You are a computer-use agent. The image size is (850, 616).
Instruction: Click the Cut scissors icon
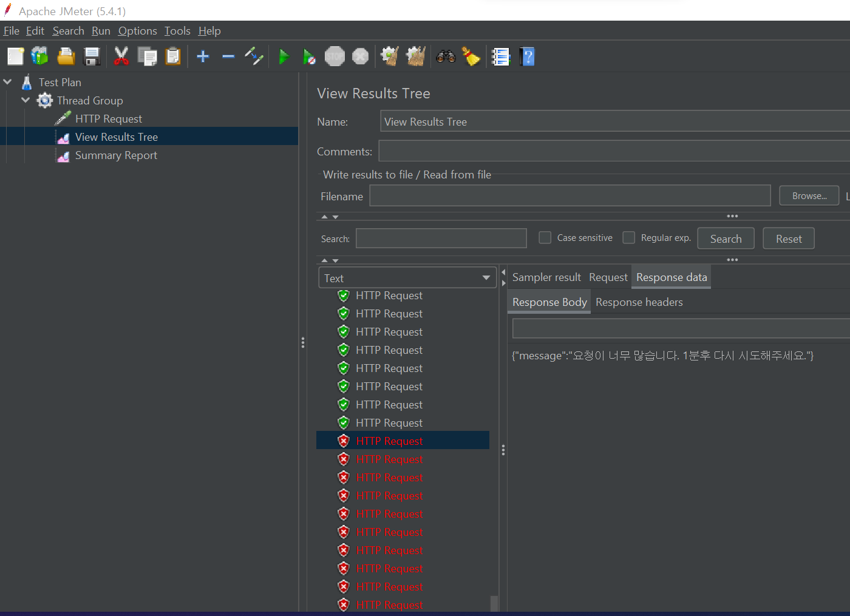pyautogui.click(x=121, y=56)
